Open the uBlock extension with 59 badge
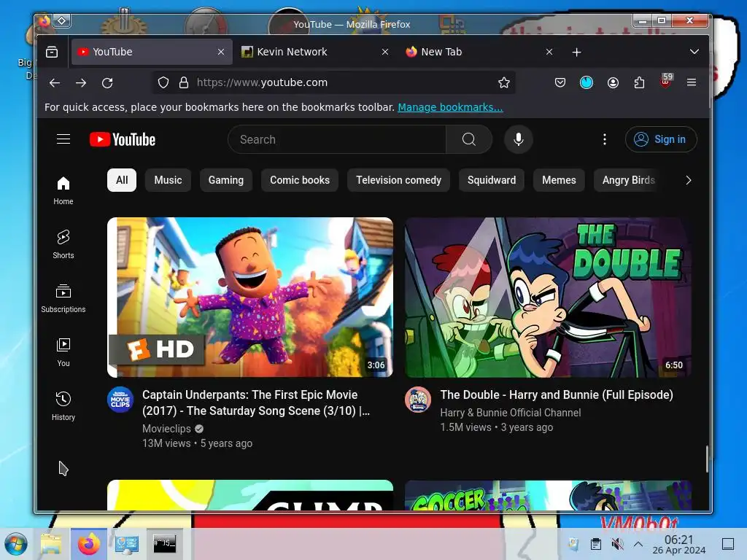Viewport: 747px width, 560px height. pos(666,82)
